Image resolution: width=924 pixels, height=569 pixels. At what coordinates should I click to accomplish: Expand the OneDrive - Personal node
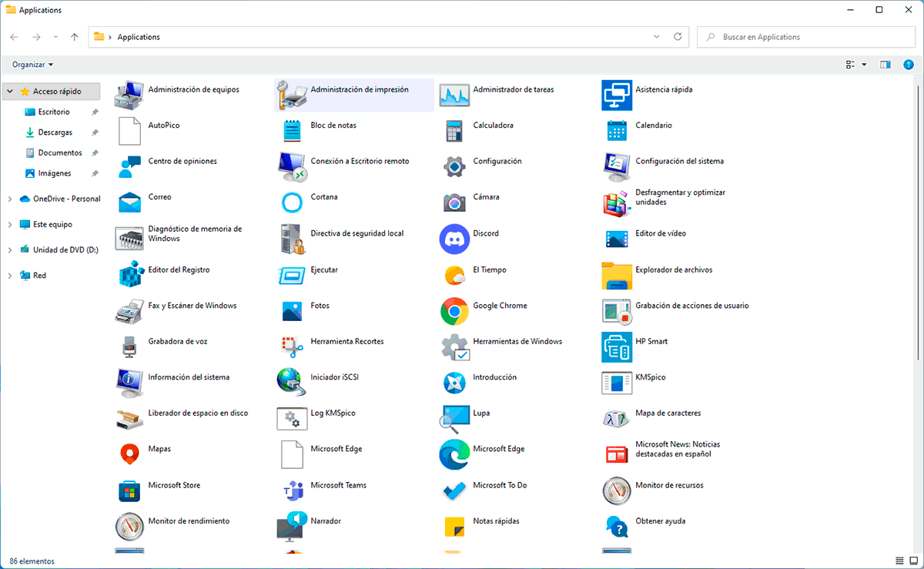pyautogui.click(x=10, y=199)
